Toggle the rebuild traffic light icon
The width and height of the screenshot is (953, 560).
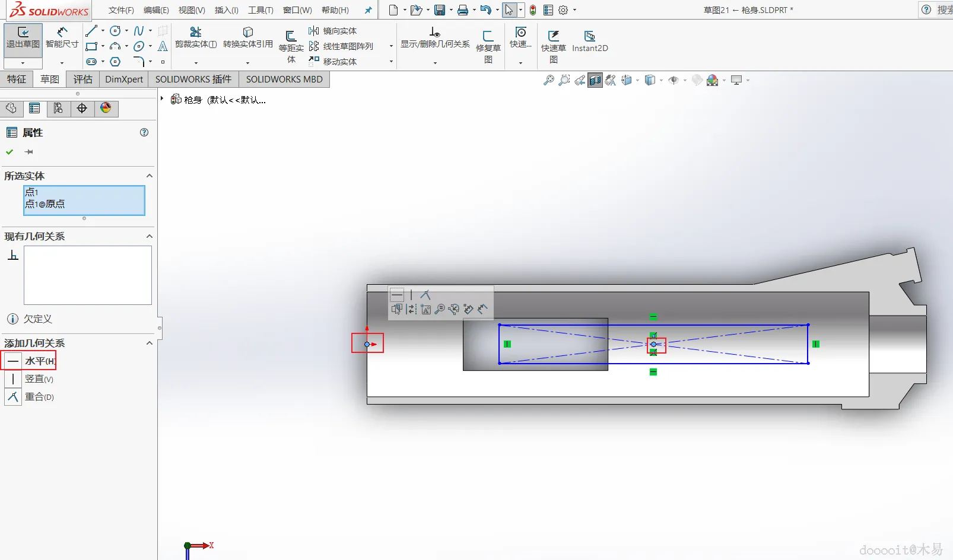[533, 10]
